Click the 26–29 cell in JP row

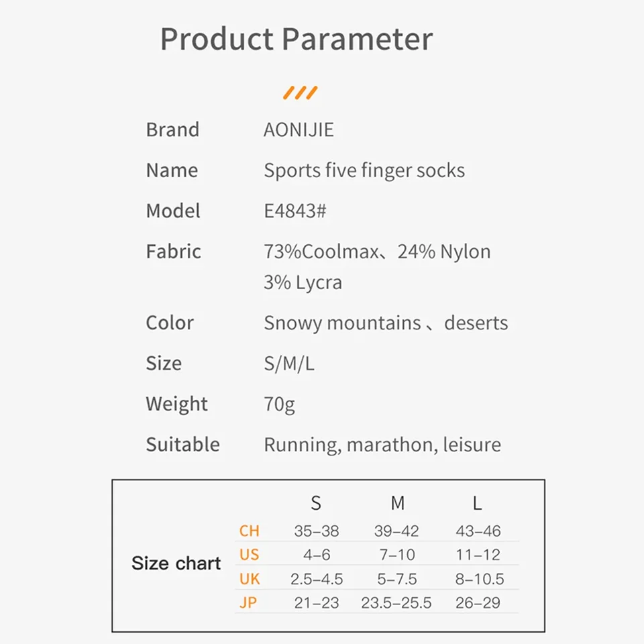pos(478,603)
